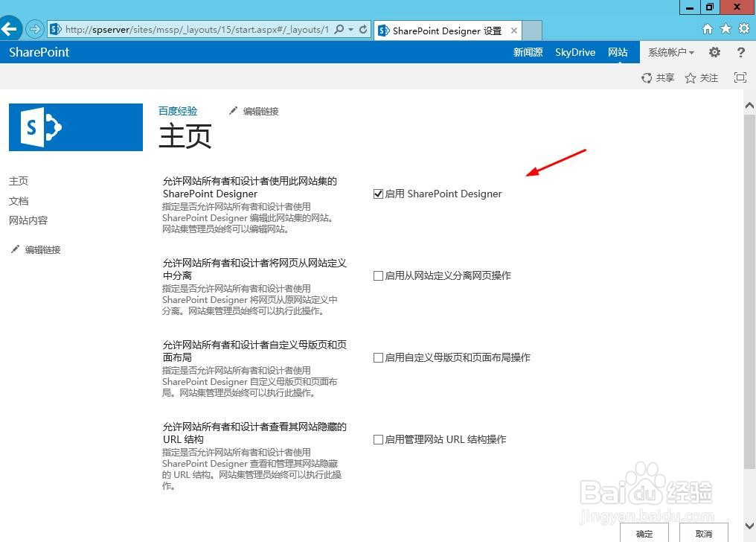Refresh the page using the address bar icon
This screenshot has height=542, width=756.
[364, 31]
